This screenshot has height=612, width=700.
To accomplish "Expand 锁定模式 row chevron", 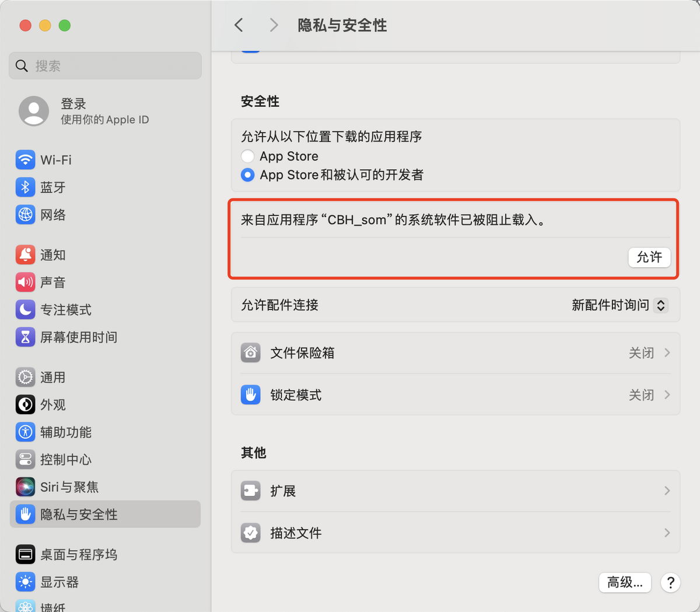I will click(x=667, y=395).
